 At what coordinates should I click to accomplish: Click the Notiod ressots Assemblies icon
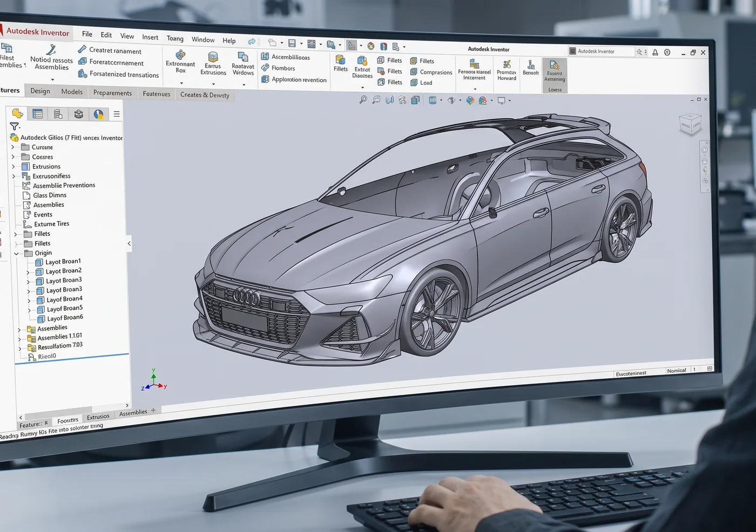tap(51, 50)
